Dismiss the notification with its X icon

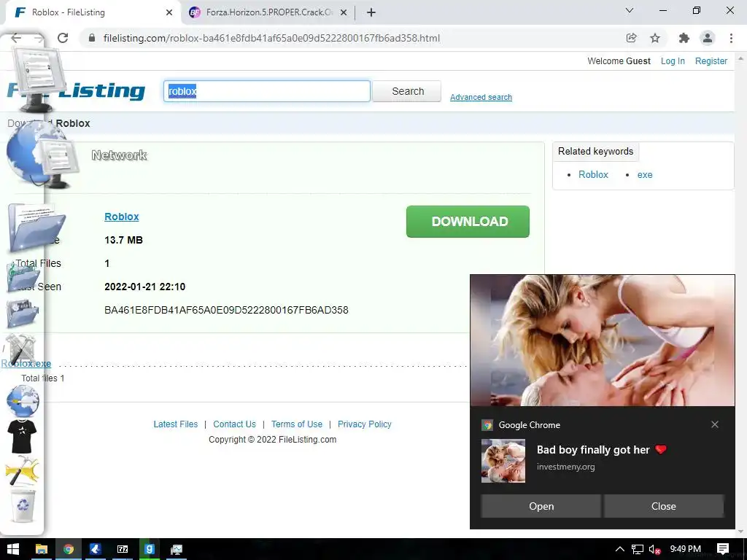click(x=715, y=424)
